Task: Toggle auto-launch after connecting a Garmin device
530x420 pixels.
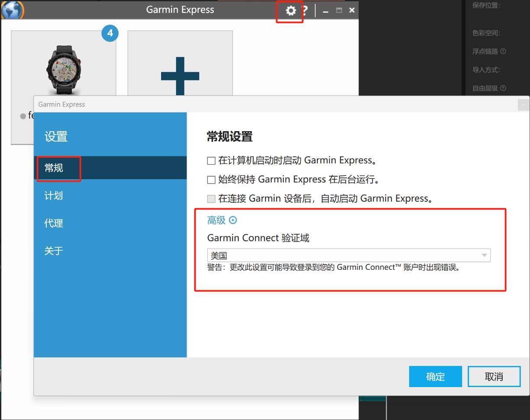Action: (211, 199)
